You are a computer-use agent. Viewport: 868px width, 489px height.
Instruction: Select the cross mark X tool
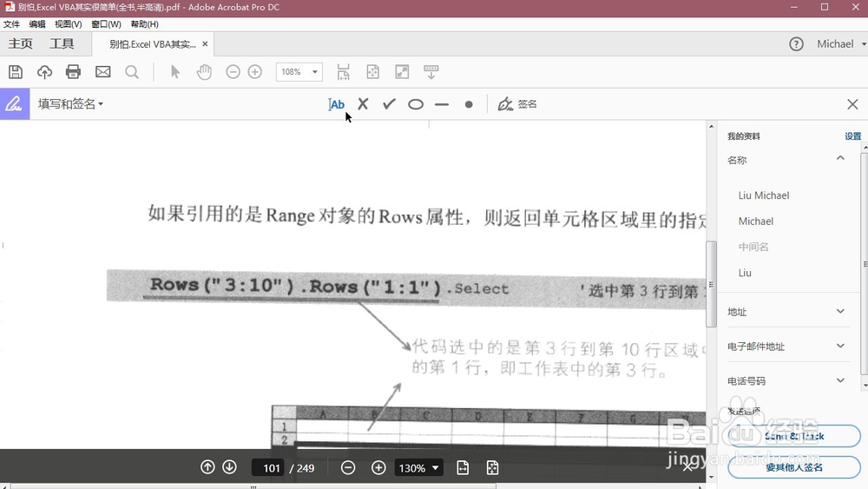coord(363,104)
